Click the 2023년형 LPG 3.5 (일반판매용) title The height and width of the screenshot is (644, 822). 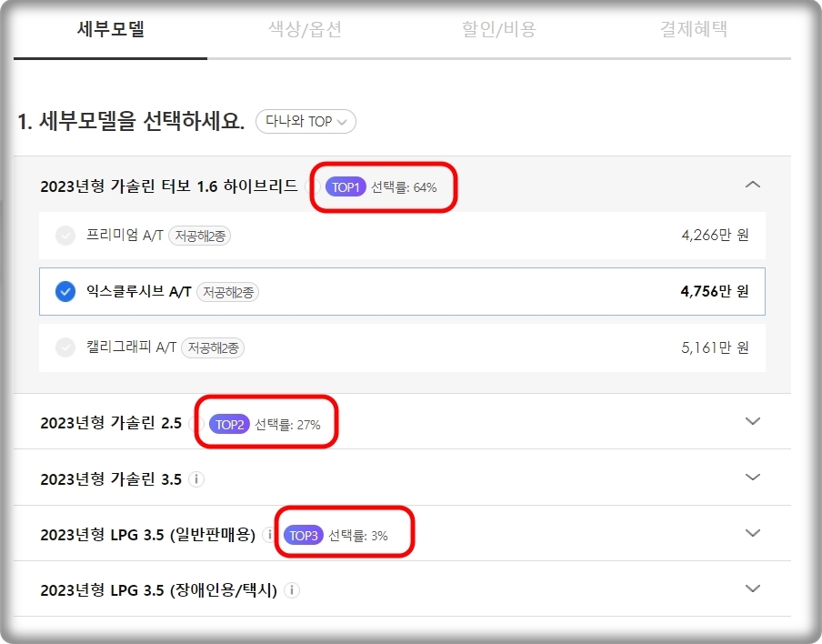(147, 535)
